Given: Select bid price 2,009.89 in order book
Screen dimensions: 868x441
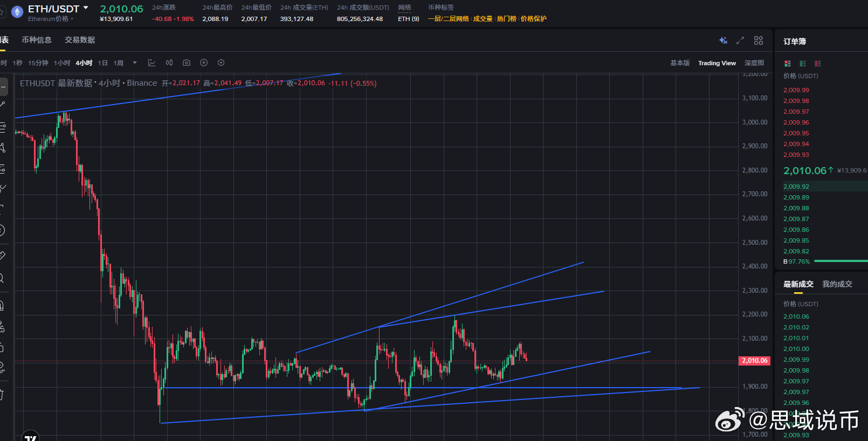Looking at the screenshot, I should [796, 197].
